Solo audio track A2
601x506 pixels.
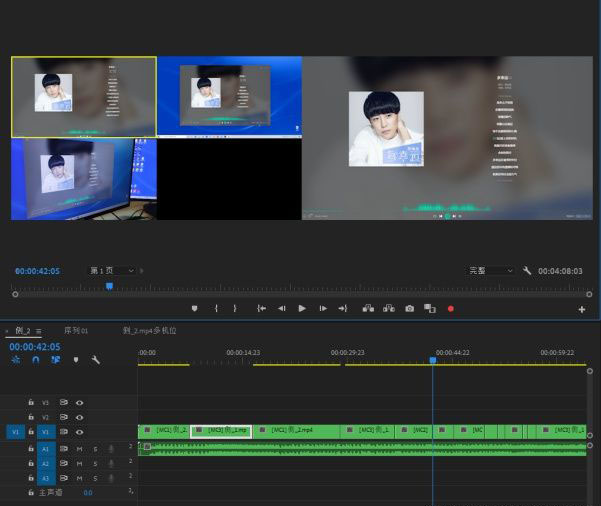tap(95, 464)
